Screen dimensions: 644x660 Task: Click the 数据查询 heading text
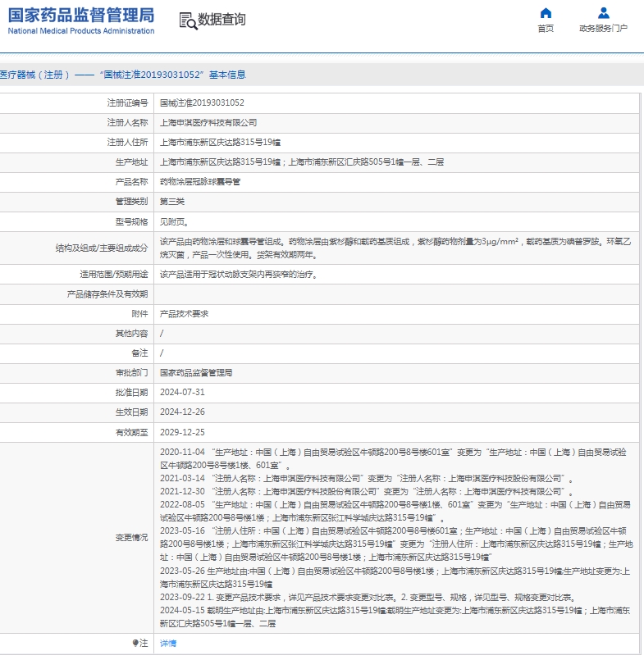coord(222,20)
